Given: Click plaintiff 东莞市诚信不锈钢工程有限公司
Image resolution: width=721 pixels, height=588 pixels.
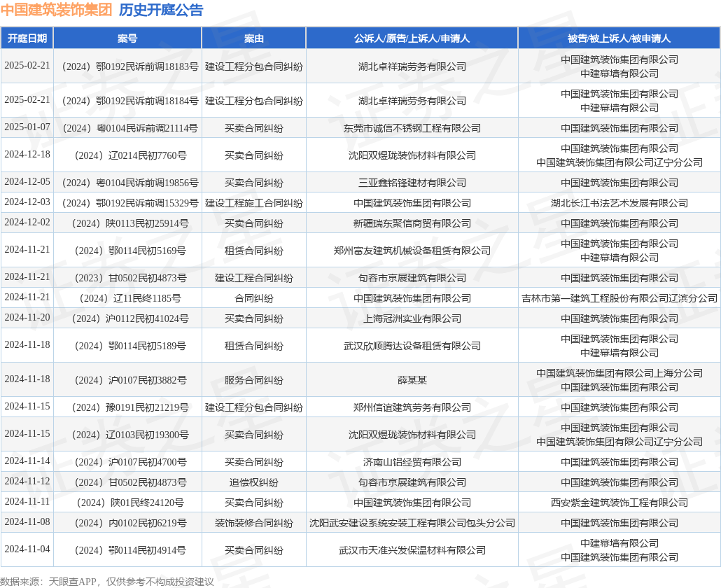Looking at the screenshot, I should tap(412, 128).
